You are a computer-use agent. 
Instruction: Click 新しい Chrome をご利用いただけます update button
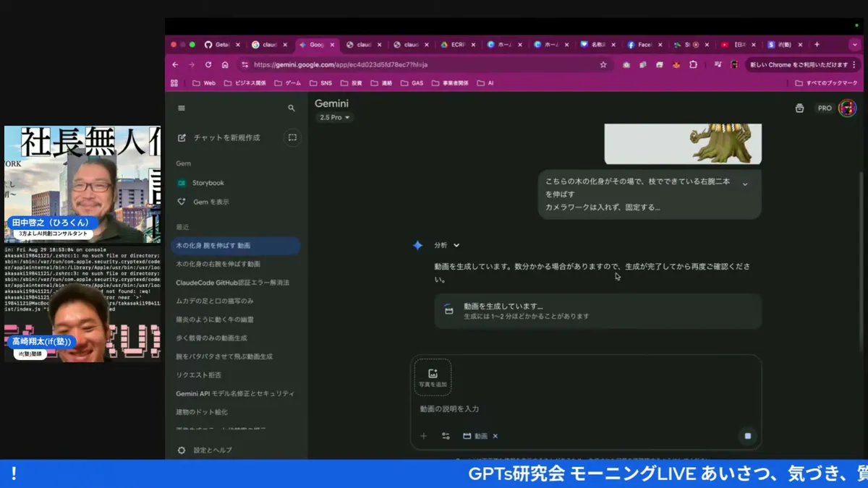click(x=802, y=64)
